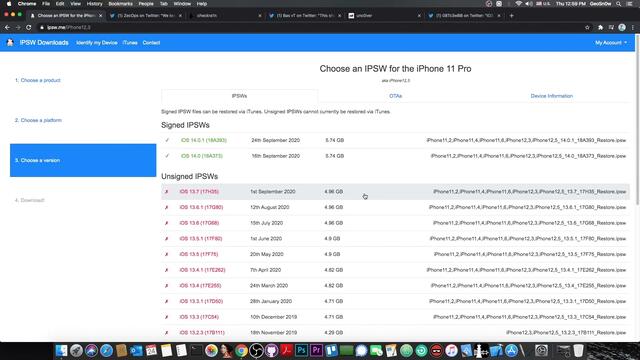Click the iTunes nav link
The height and width of the screenshot is (360, 640).
click(x=130, y=42)
